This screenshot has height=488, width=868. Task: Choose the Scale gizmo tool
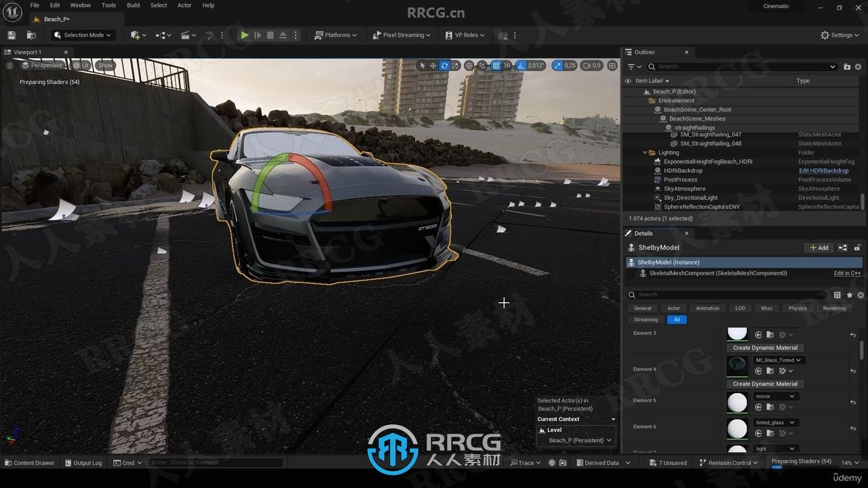pyautogui.click(x=455, y=66)
